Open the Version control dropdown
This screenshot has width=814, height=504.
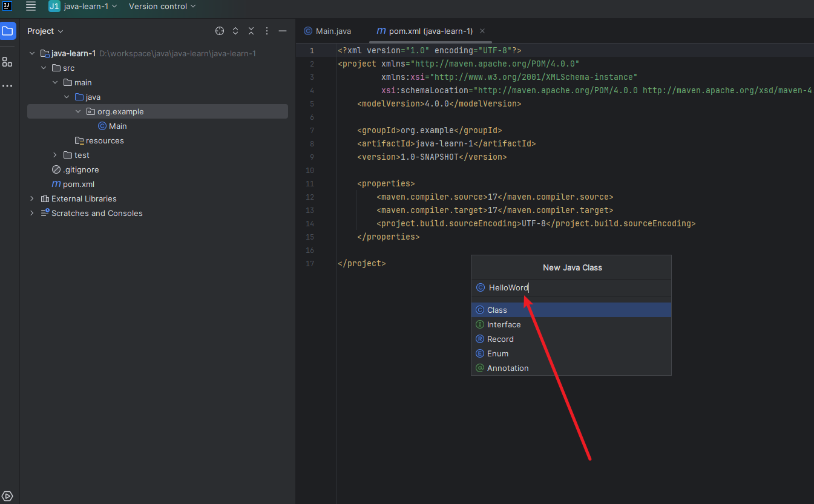(x=162, y=6)
